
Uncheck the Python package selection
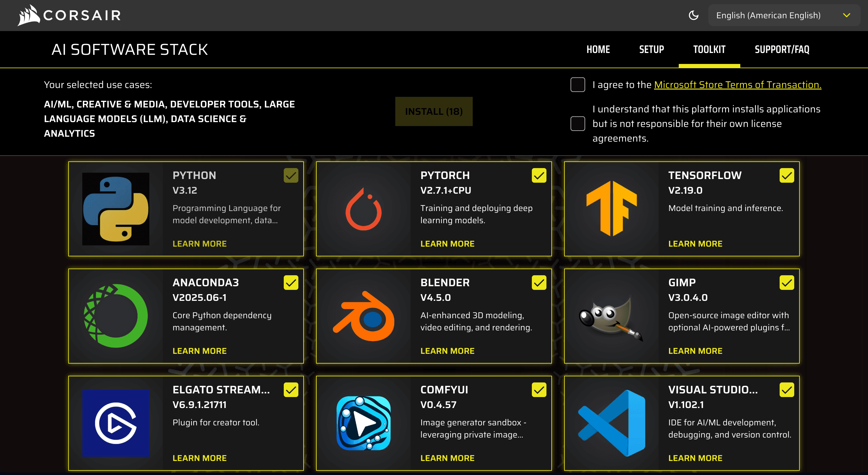(291, 175)
